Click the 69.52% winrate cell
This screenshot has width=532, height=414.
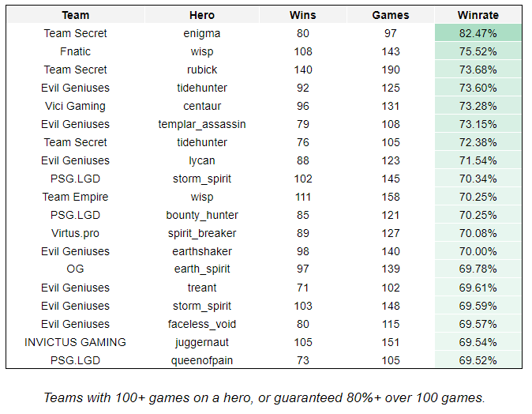[478, 360]
